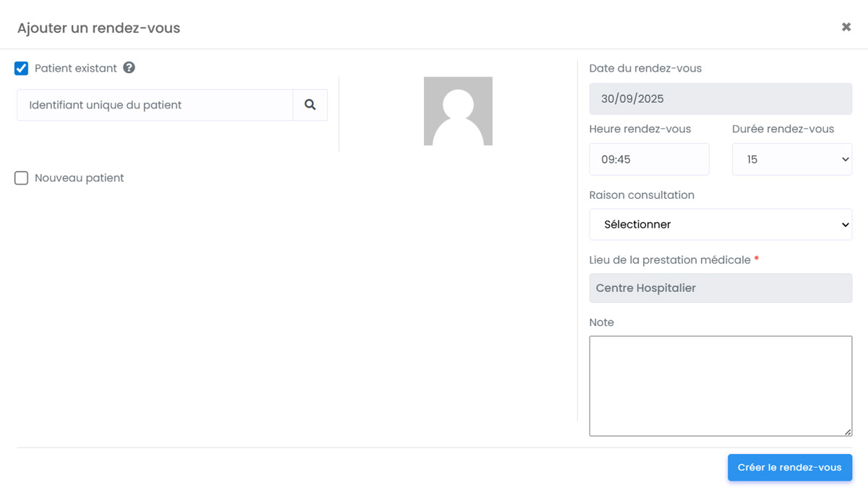
Task: Click the magnifying glass search icon
Action: pyautogui.click(x=310, y=105)
